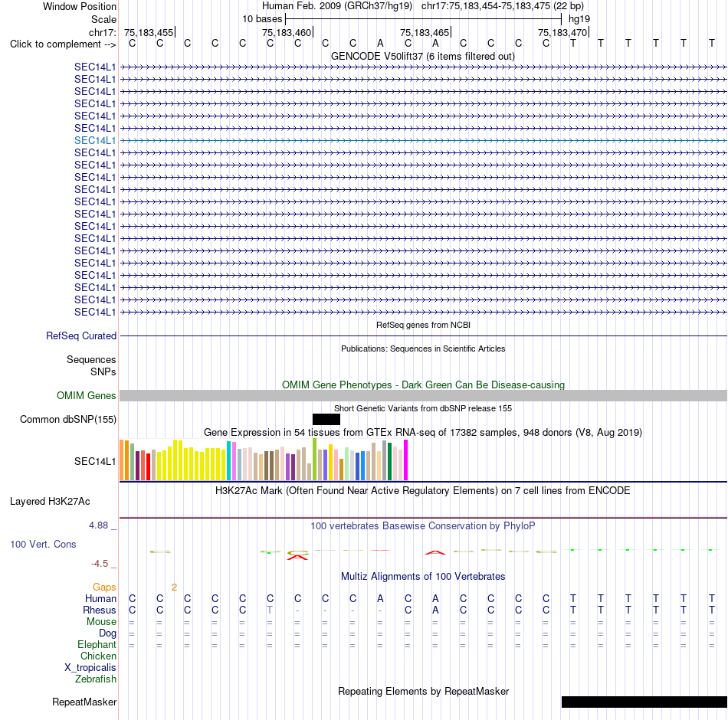Click 'Repeating Elements by RepeatMasker' title
The image size is (728, 720).
[x=423, y=691]
